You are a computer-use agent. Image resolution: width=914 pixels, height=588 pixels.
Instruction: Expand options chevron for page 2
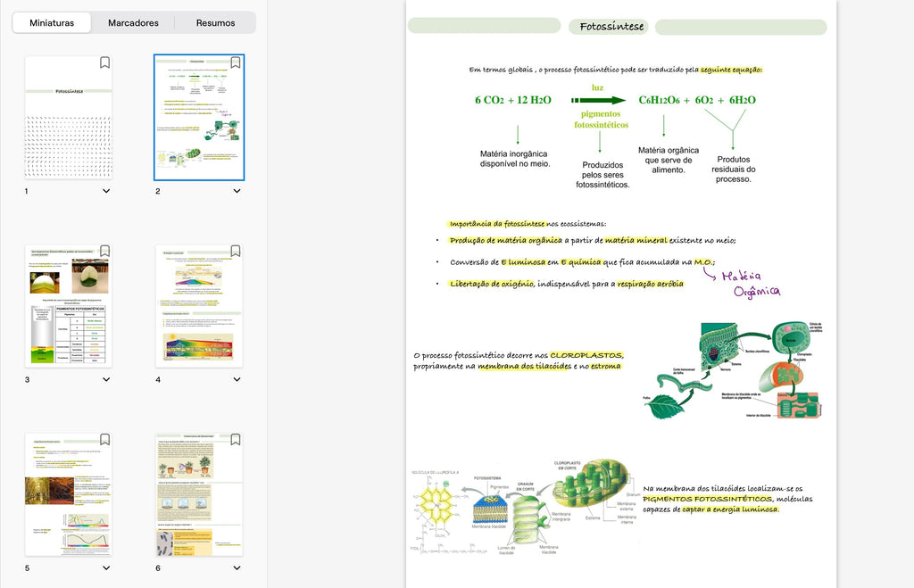tap(237, 191)
